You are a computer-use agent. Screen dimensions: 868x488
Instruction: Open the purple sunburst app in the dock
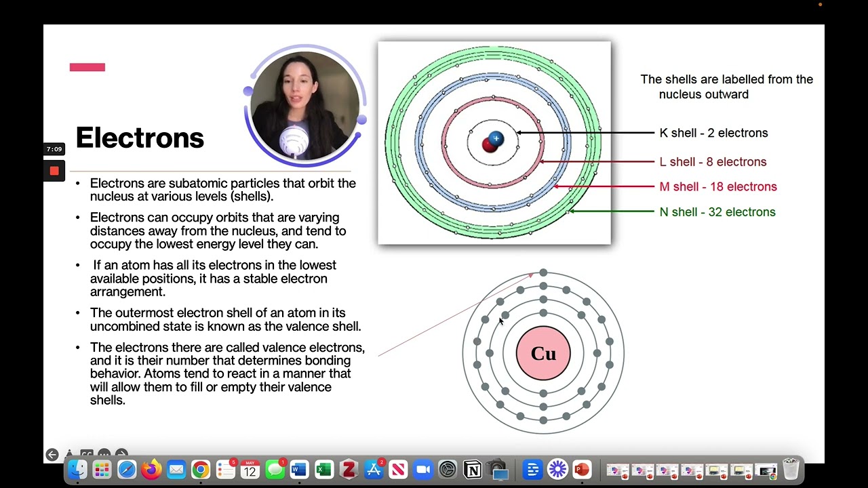[557, 470]
